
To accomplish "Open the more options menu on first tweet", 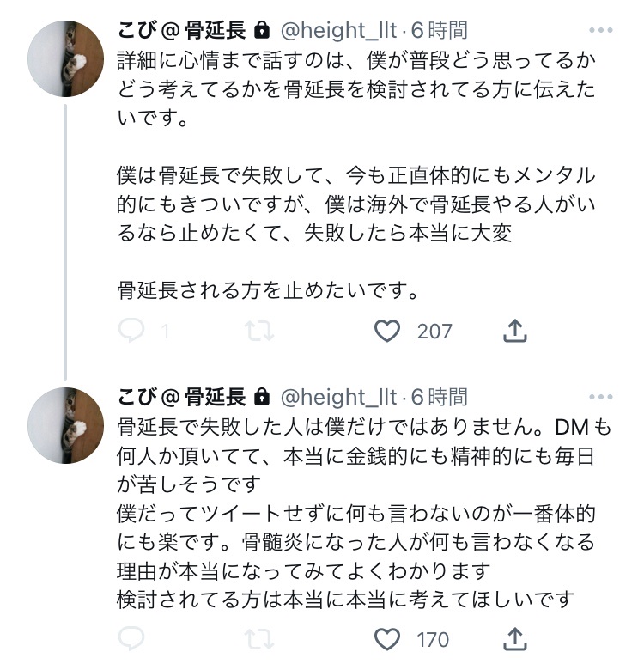I will (600, 31).
